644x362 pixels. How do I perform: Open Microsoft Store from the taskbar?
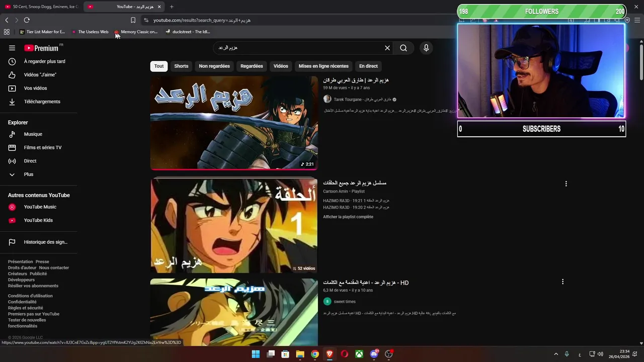[285, 354]
